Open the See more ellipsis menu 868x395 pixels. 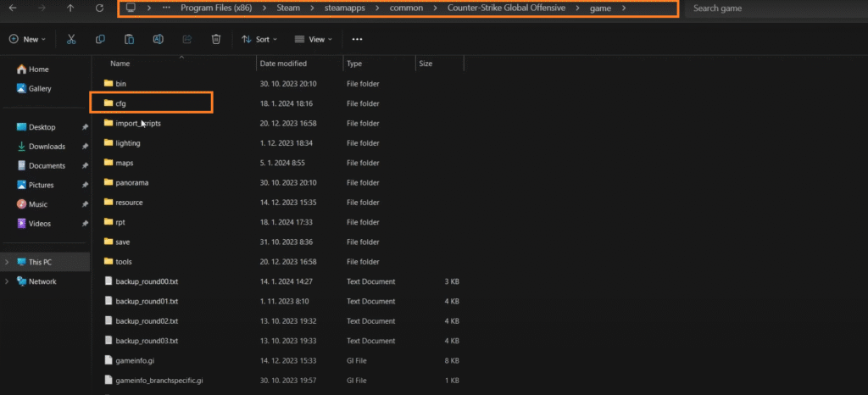(357, 39)
